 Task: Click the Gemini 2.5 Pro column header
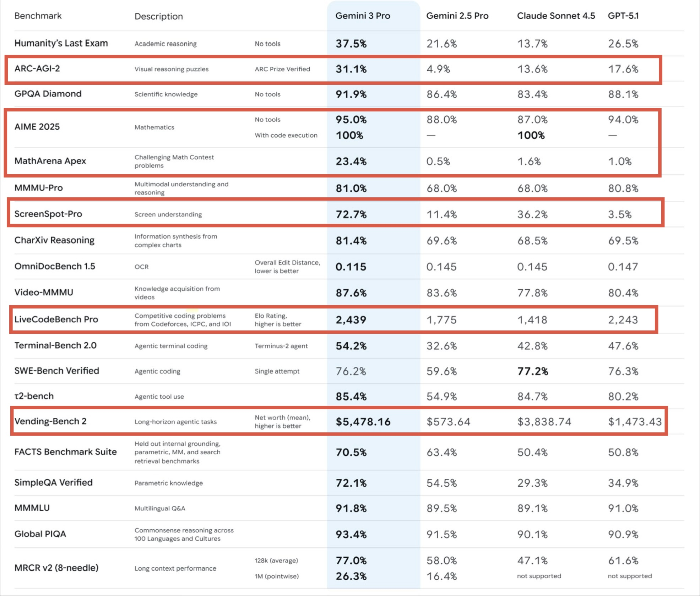[457, 16]
